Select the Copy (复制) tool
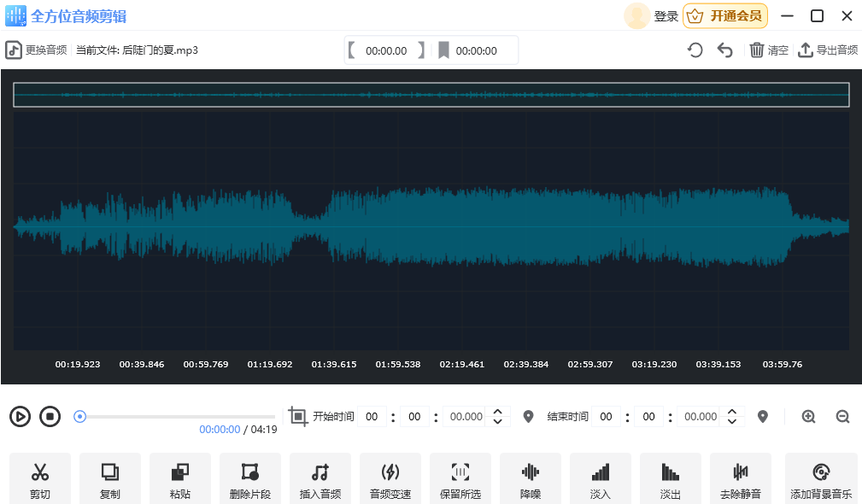862x504 pixels. point(110,478)
